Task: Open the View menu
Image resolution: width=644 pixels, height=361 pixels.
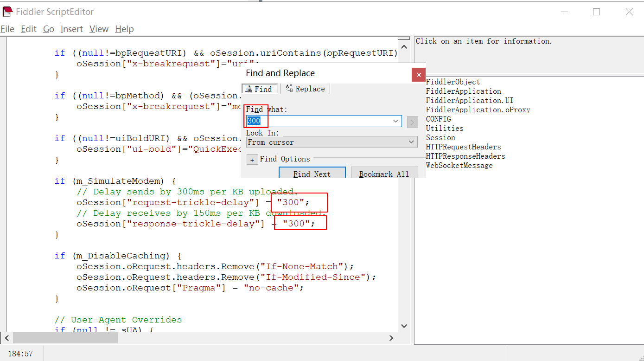Action: [x=99, y=29]
